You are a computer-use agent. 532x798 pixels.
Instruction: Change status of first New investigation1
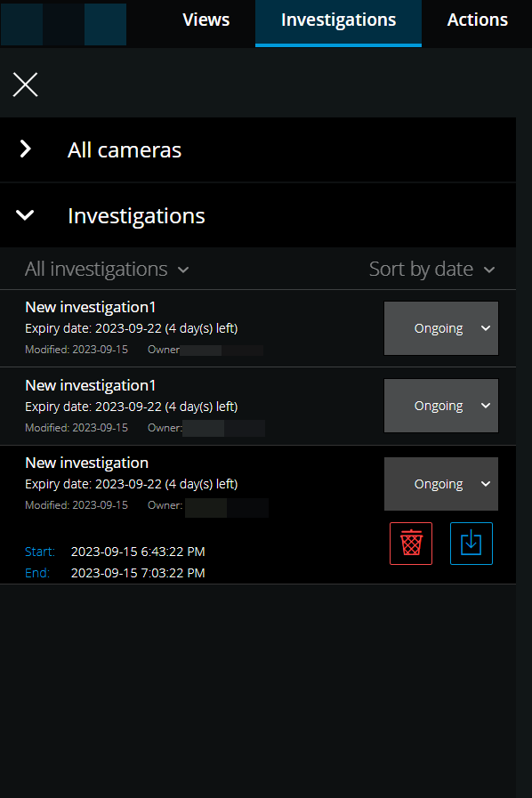click(441, 328)
